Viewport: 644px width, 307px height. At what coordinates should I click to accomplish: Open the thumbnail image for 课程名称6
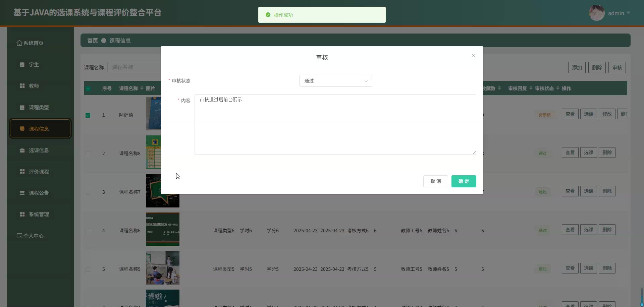(163, 229)
